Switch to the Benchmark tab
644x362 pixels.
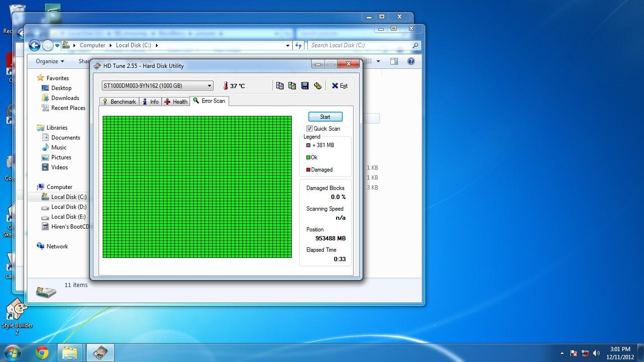click(119, 102)
